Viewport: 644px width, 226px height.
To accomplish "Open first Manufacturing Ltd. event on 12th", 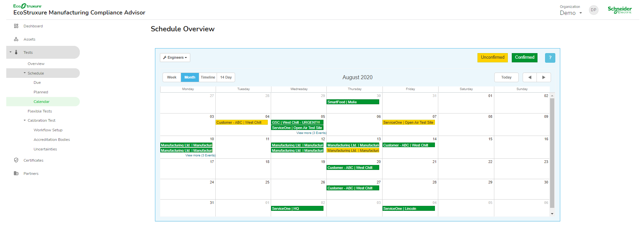I will pyautogui.click(x=297, y=145).
